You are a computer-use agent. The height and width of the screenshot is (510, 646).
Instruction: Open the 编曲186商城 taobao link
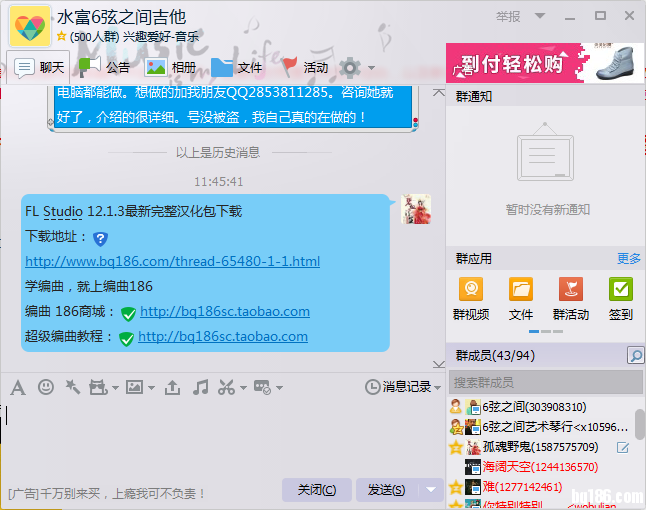point(225,311)
